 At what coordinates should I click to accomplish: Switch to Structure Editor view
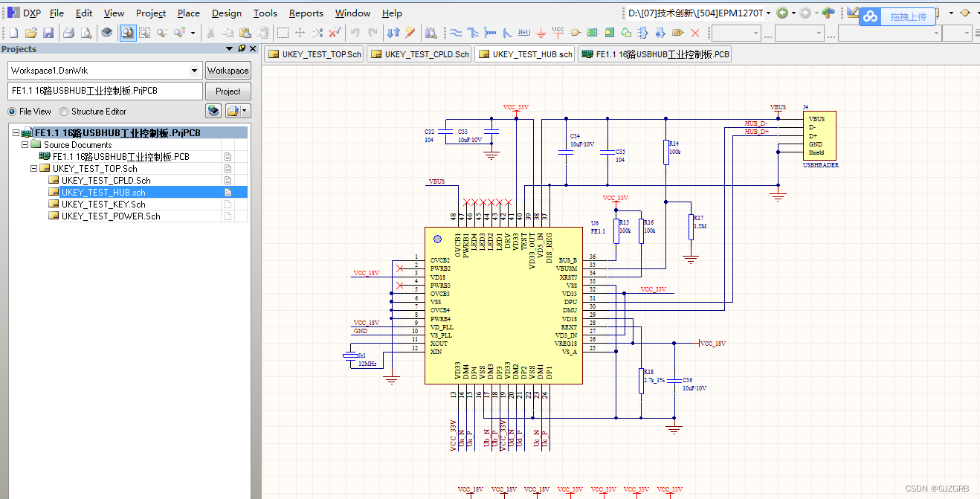(63, 111)
